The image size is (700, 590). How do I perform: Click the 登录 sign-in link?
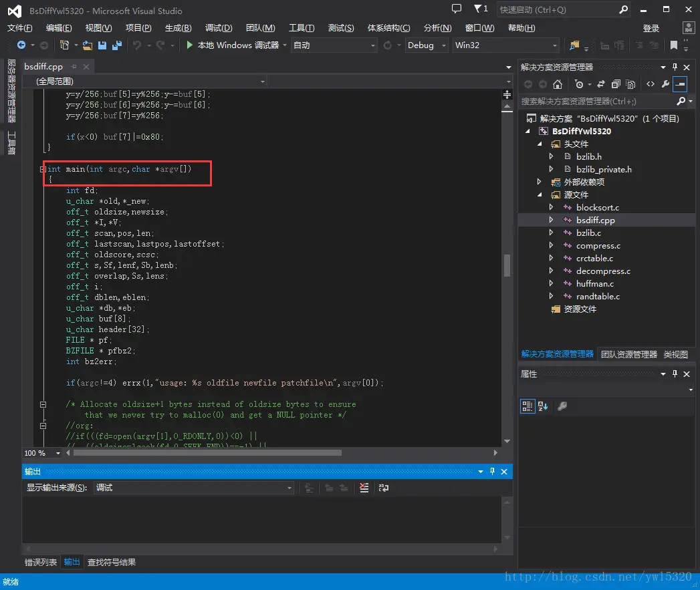pos(651,29)
